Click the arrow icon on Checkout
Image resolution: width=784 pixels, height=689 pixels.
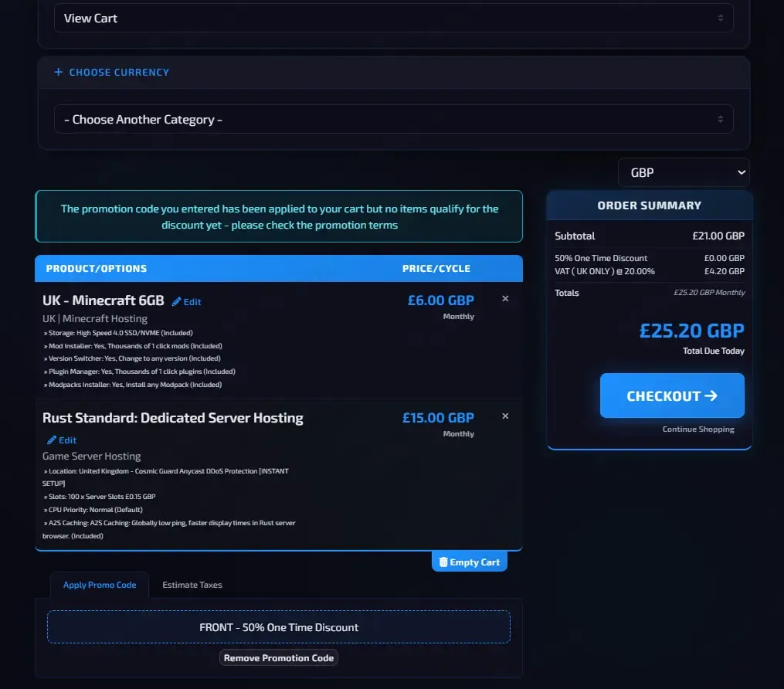(x=711, y=396)
